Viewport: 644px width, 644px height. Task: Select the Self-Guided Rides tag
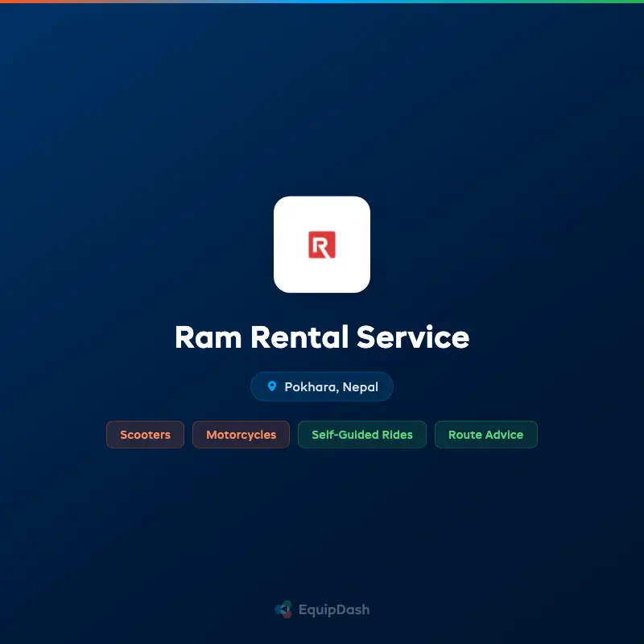tap(361, 435)
